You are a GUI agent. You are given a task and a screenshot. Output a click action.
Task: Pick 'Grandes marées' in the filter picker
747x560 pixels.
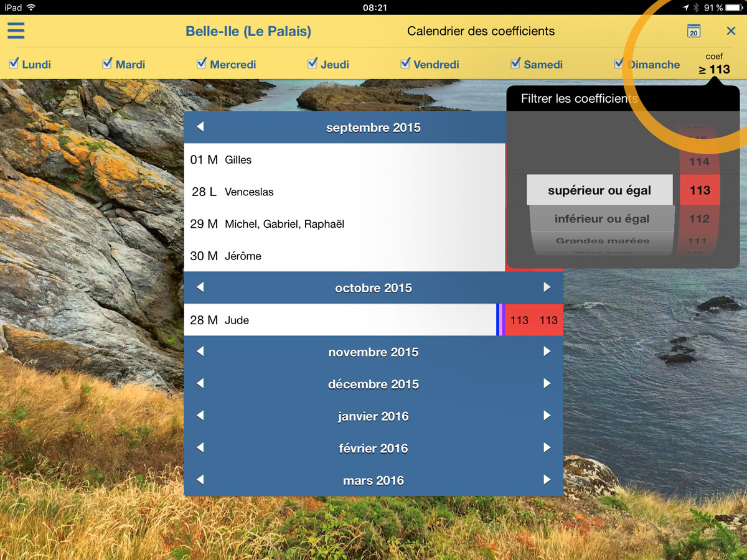[x=603, y=241]
